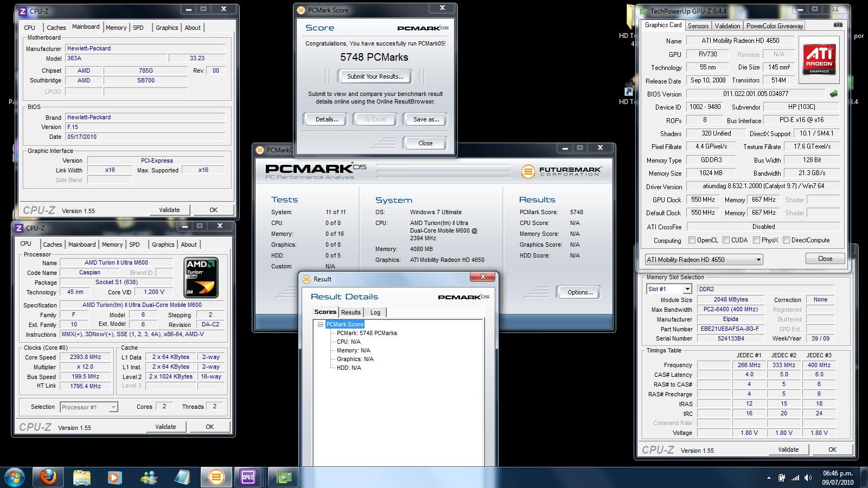
Task: Switch to GPU-Z taskbar button
Action: pyautogui.click(x=284, y=477)
